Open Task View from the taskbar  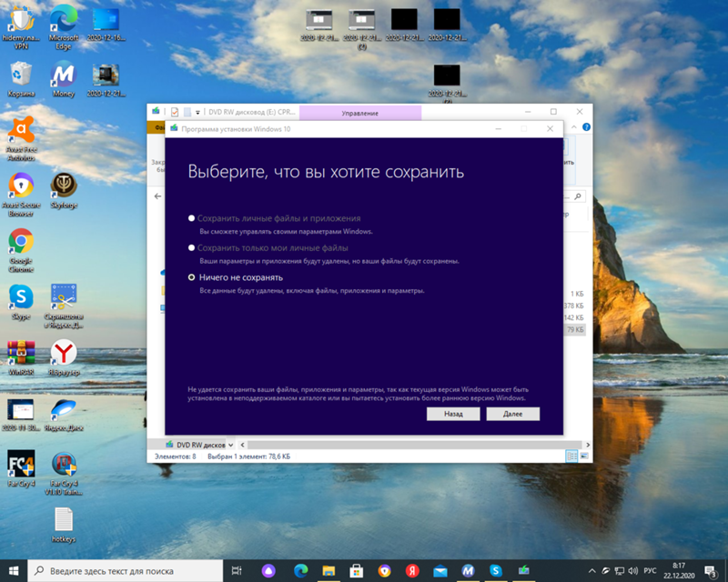tap(237, 571)
